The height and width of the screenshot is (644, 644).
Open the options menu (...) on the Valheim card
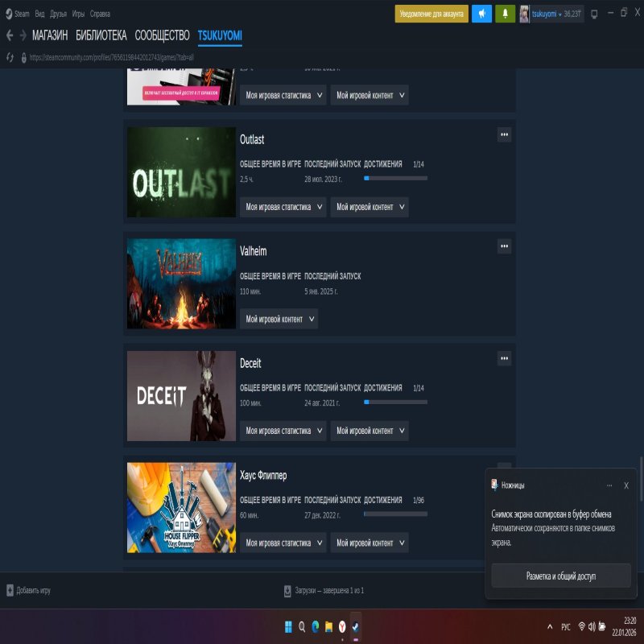[503, 246]
